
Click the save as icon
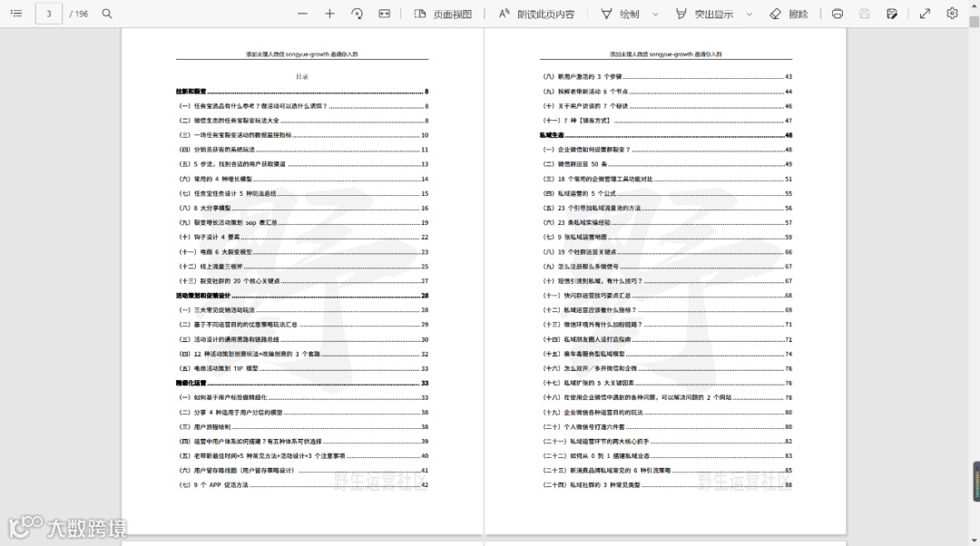coord(892,13)
